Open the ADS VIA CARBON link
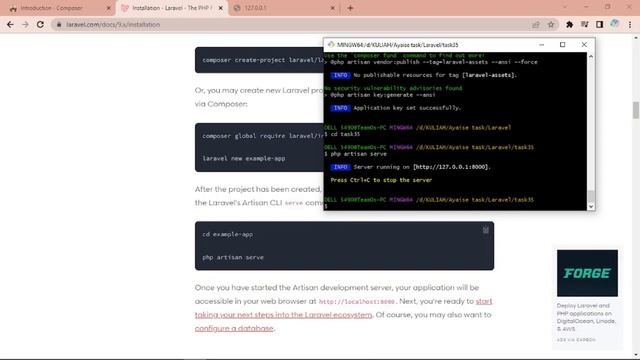640x360 pixels. (x=576, y=340)
